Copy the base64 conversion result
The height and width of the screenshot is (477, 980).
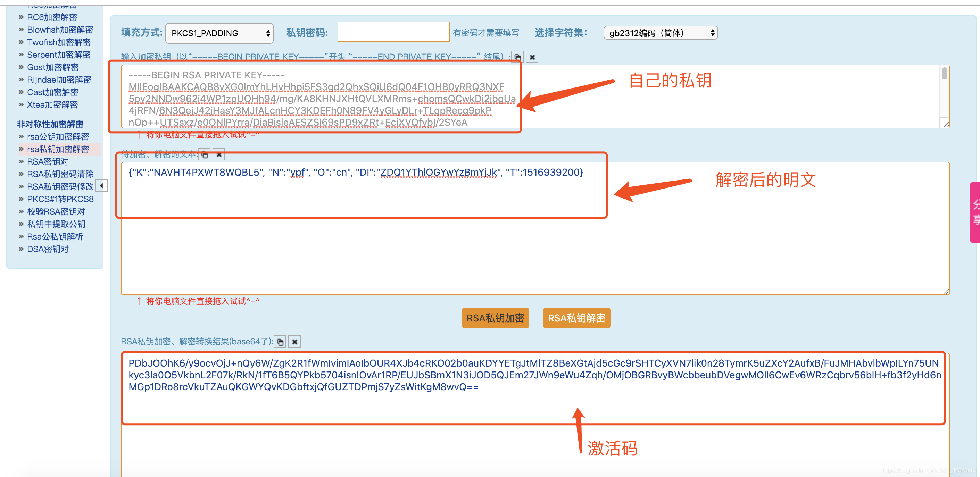pos(280,342)
